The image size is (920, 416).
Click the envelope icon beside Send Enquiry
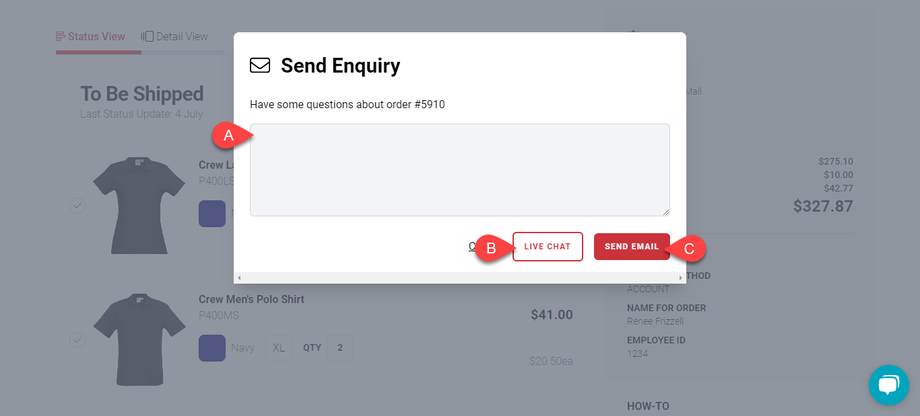coord(260,66)
